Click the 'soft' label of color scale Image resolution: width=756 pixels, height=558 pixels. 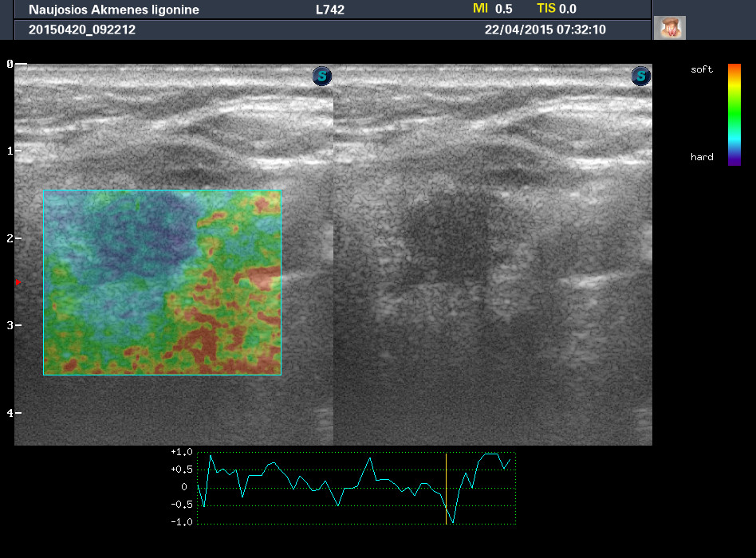pos(702,70)
